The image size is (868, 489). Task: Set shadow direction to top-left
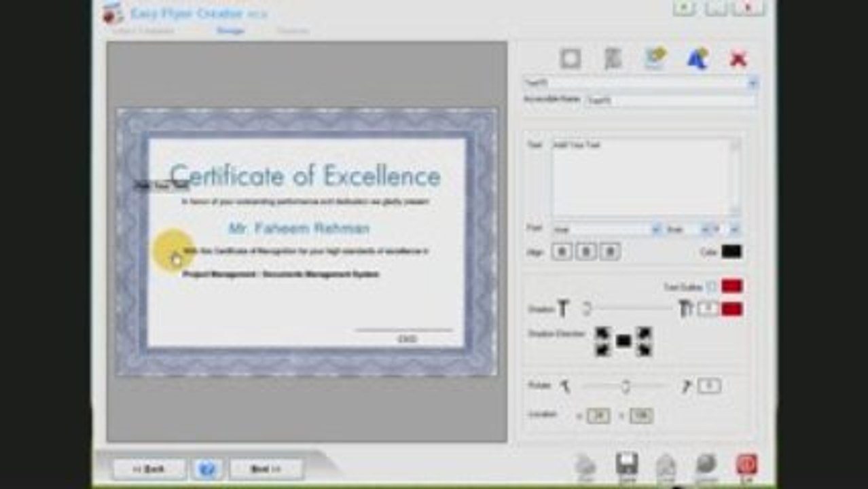pos(602,333)
